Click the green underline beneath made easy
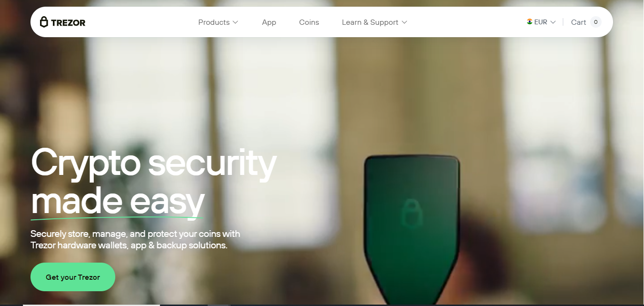Screen dimensions: 644x306 (118, 218)
